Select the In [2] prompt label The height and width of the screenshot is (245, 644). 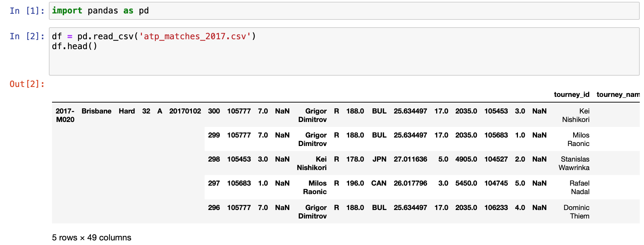[27, 36]
